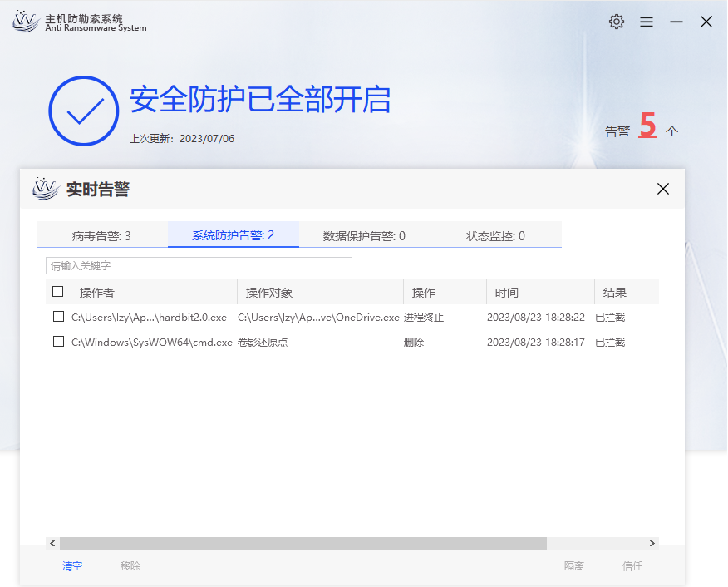Check the hardbit2.0.exe row checkbox
Screen dimensions: 728x587
[x=58, y=317]
